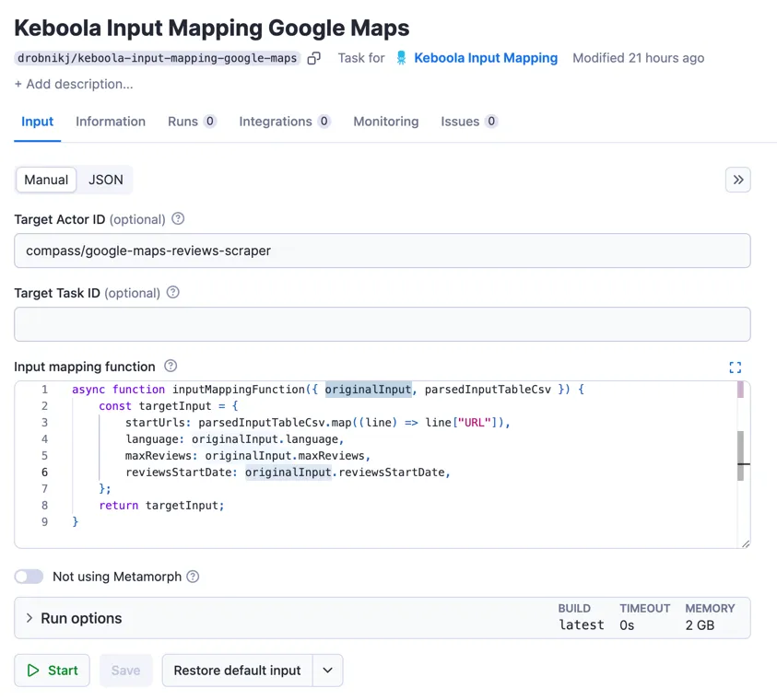Go to the Monitoring tab

tap(386, 122)
